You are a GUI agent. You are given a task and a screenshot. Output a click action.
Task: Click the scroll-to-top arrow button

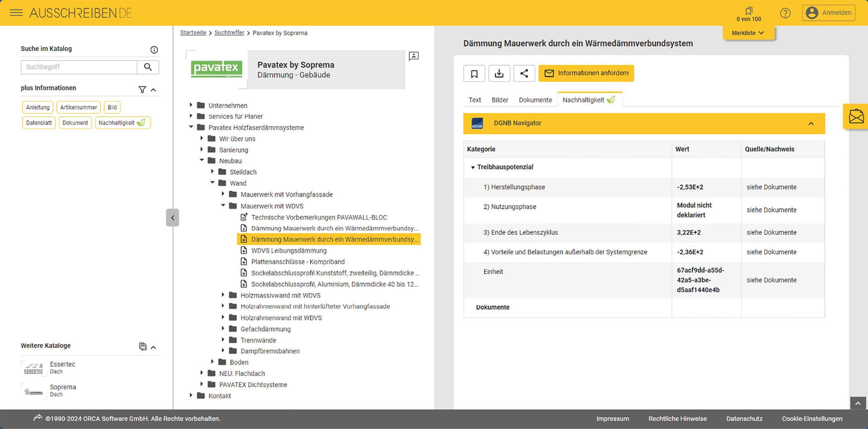click(x=858, y=403)
